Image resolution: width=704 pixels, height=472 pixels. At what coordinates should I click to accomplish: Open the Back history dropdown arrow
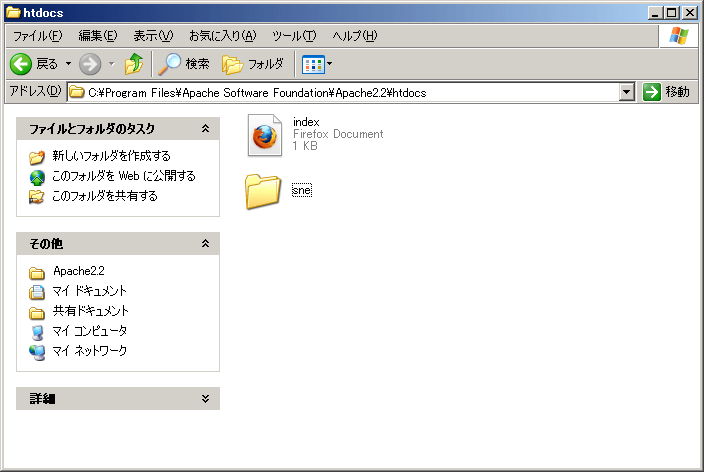(68, 64)
